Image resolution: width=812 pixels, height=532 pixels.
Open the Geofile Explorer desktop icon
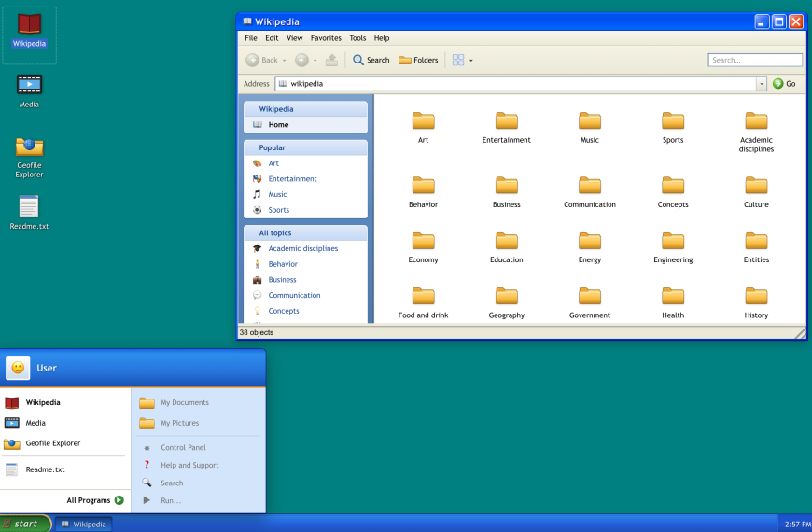(x=29, y=158)
